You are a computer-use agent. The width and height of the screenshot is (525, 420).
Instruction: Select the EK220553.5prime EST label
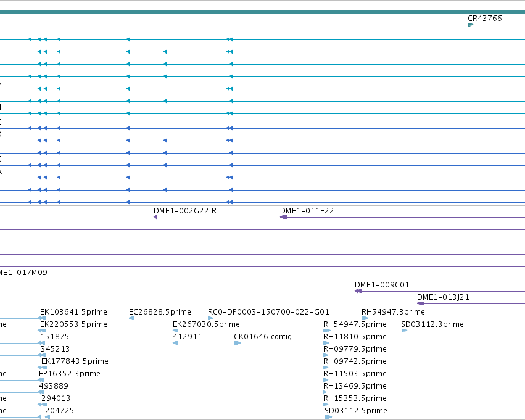[x=73, y=324]
